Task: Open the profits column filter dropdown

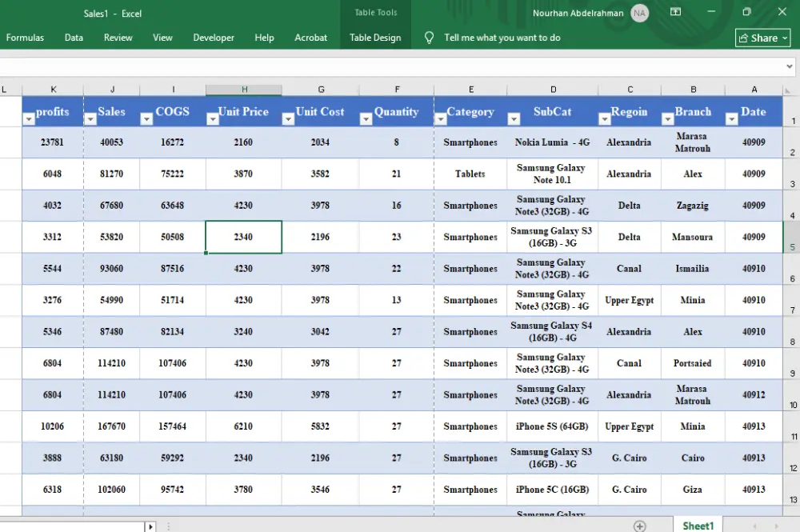Action: 29,119
